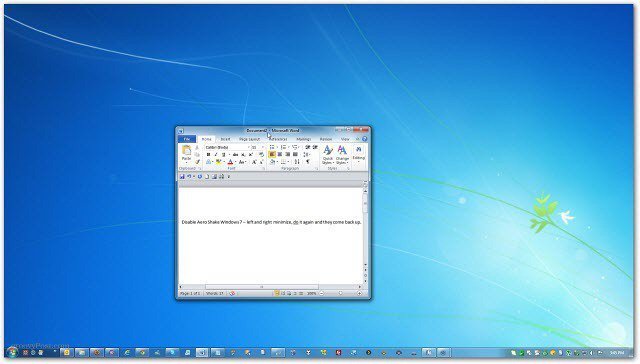Click the Words count in status bar

[x=215, y=293]
